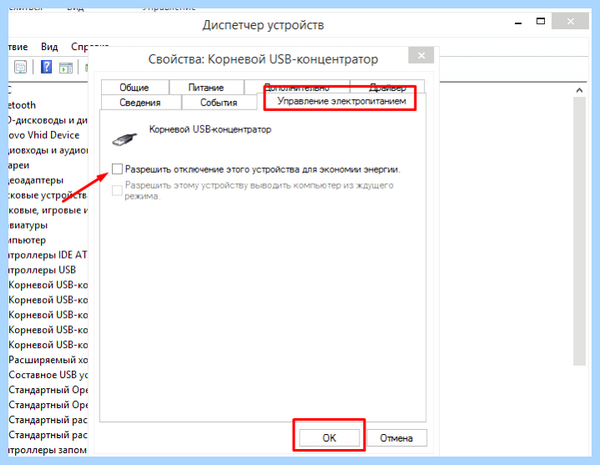Screen dimensions: 600x465
Task: Click the console pane toolbar icon with green arrow
Action: [66, 68]
